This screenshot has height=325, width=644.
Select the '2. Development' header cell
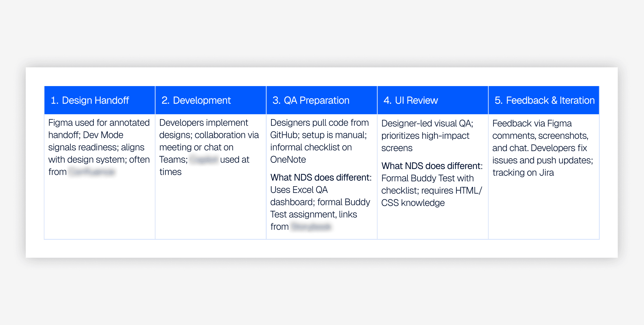point(196,100)
